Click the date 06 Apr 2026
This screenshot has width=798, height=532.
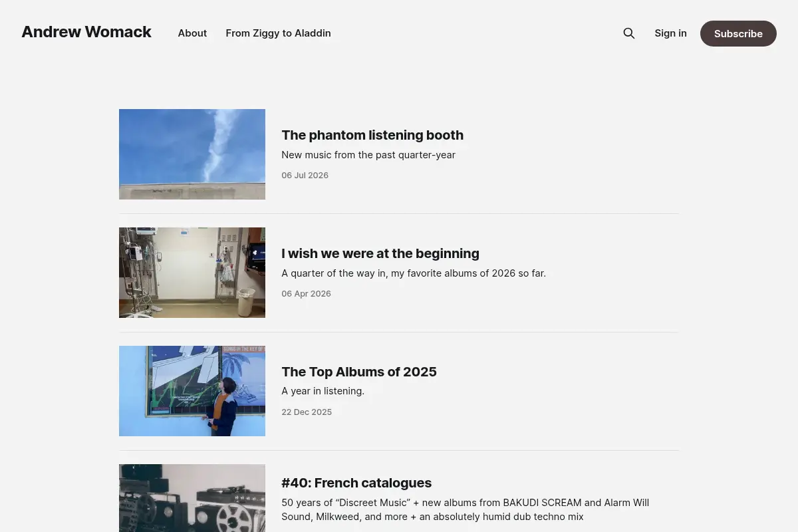point(306,294)
